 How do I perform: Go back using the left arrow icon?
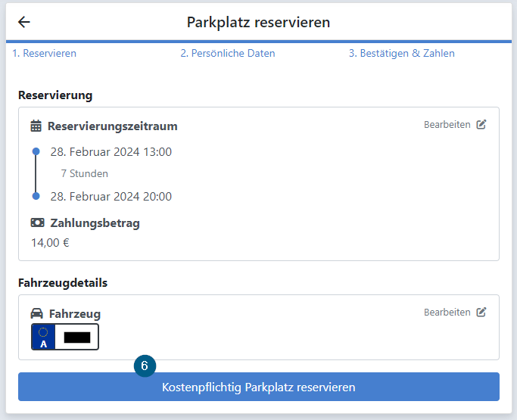[23, 22]
